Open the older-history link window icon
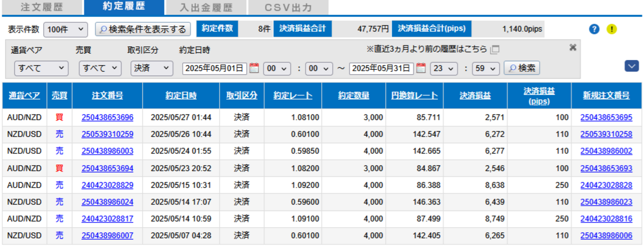 click(x=495, y=49)
